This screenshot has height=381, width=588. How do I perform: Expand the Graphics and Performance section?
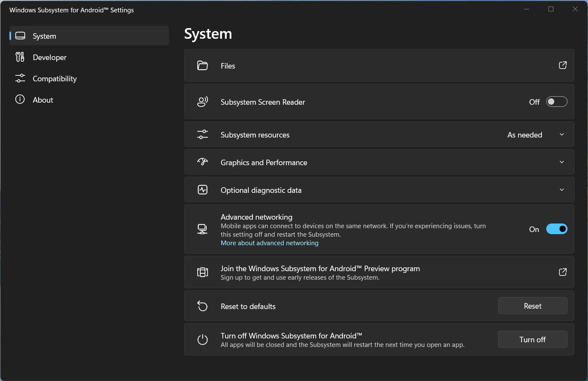click(x=562, y=162)
